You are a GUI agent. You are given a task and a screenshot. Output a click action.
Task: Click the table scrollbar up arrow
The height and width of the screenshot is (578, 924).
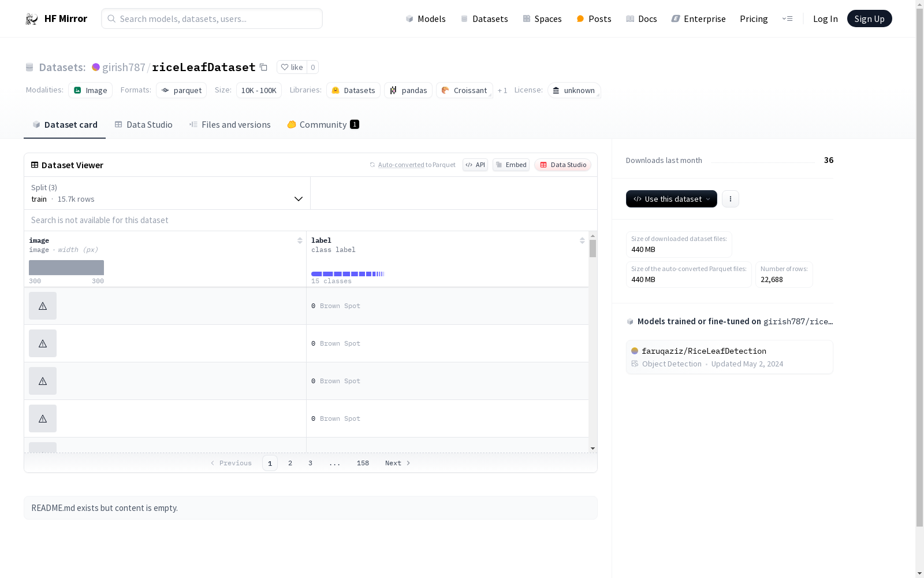593,236
